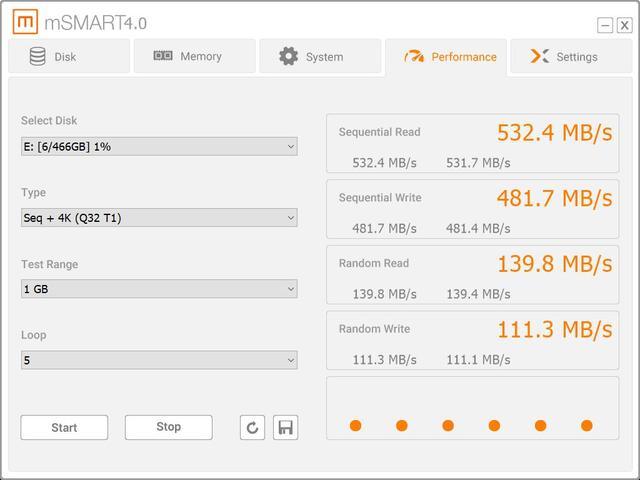Click the large 481.7 MB/s Sequential Write value
640x480 pixels.
[x=555, y=198]
